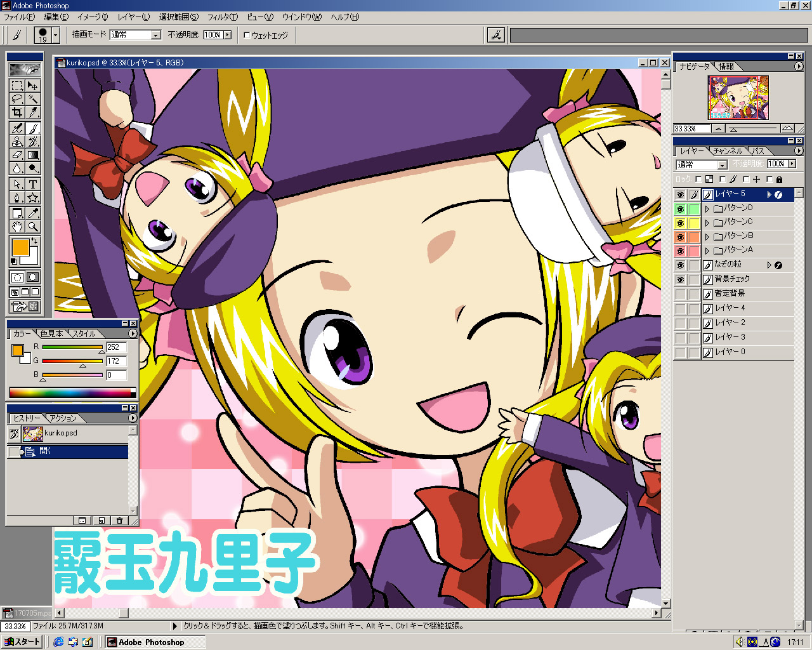This screenshot has height=650, width=812.
Task: Show the 暫定背景 layer
Action: (681, 295)
